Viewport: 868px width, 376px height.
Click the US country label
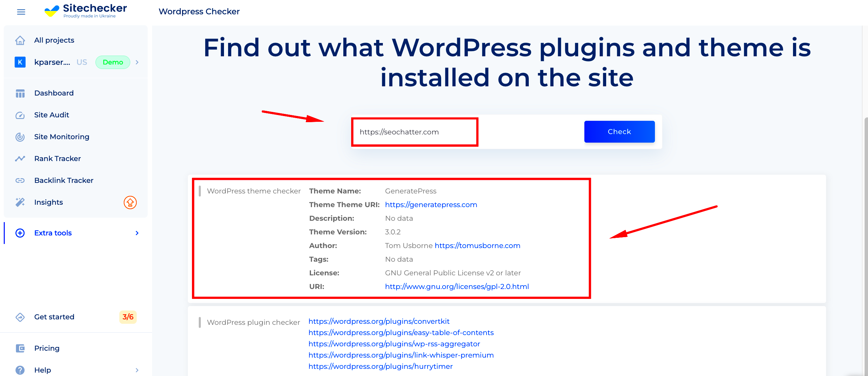pyautogui.click(x=82, y=62)
